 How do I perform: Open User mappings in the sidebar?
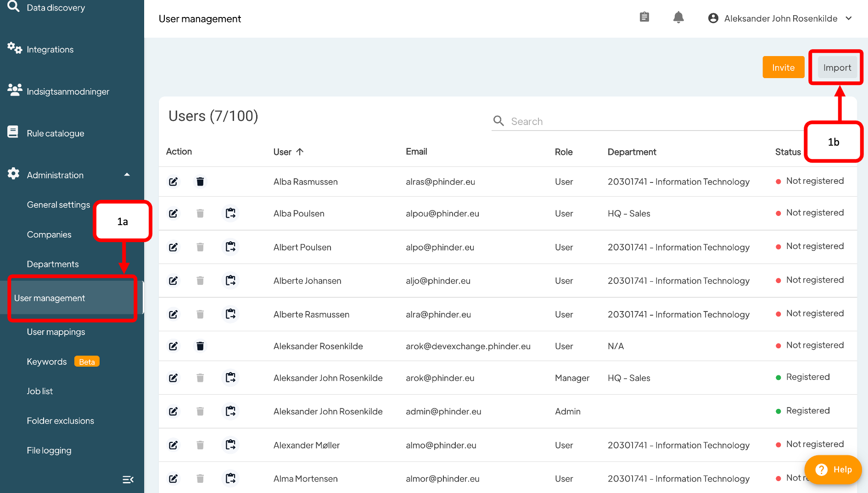coord(56,332)
